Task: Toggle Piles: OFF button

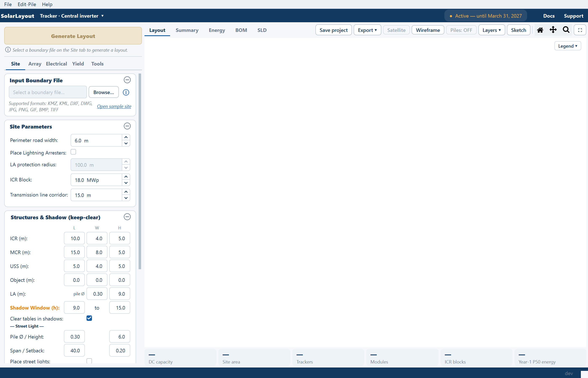Action: [461, 30]
